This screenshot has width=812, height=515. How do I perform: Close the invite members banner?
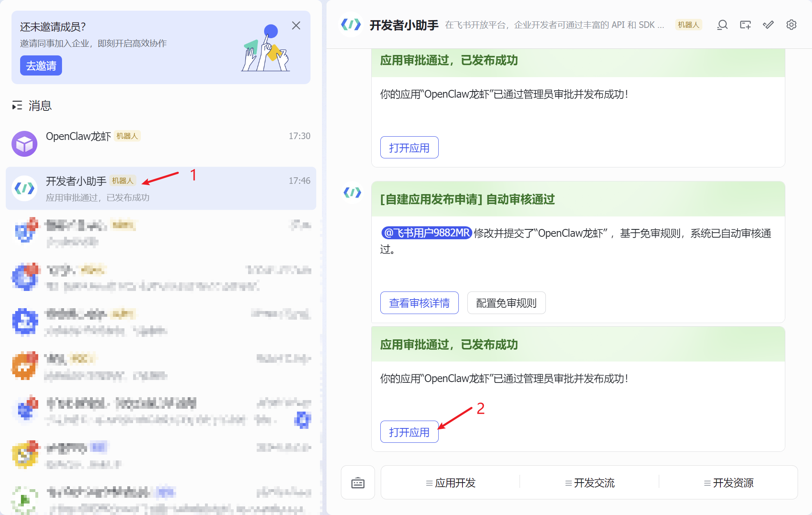[296, 25]
